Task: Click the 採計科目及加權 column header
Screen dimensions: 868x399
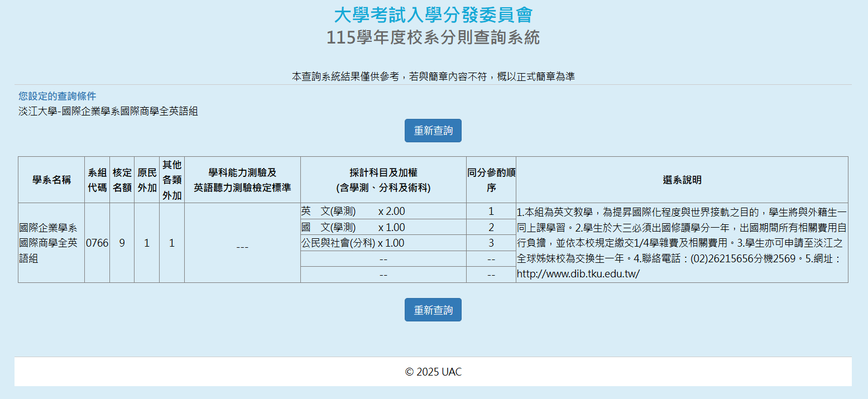Action: pos(383,180)
